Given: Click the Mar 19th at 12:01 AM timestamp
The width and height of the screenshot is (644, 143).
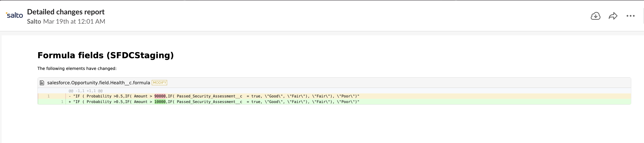Looking at the screenshot, I should 74,21.
